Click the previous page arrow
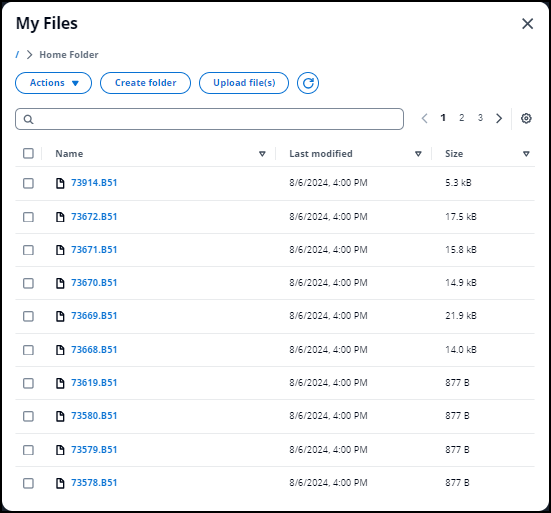 click(x=424, y=118)
